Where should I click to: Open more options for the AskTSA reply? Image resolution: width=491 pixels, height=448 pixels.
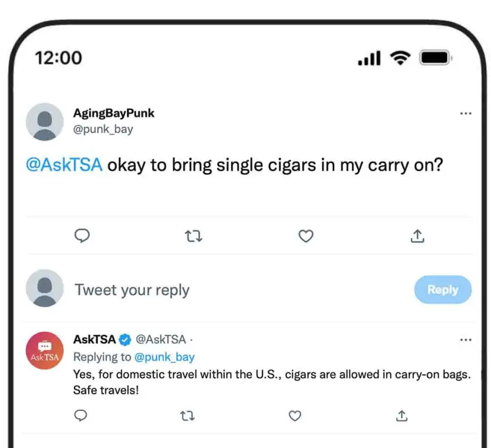pyautogui.click(x=465, y=340)
